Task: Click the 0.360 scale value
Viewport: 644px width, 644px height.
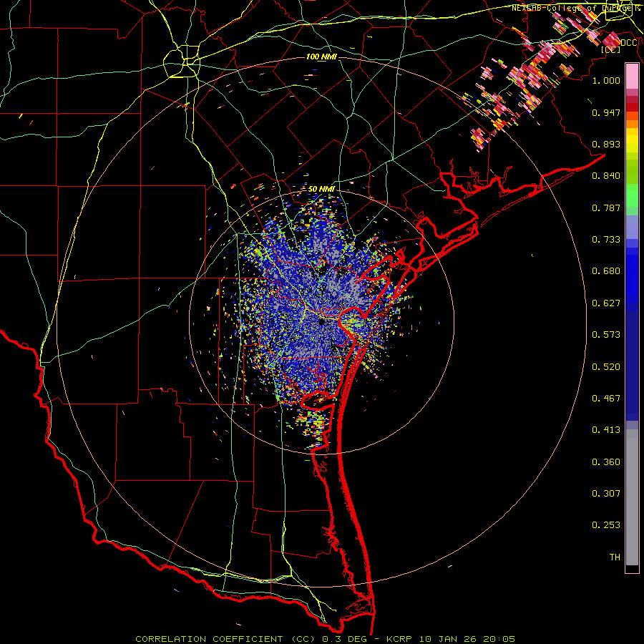Action: pyautogui.click(x=606, y=462)
